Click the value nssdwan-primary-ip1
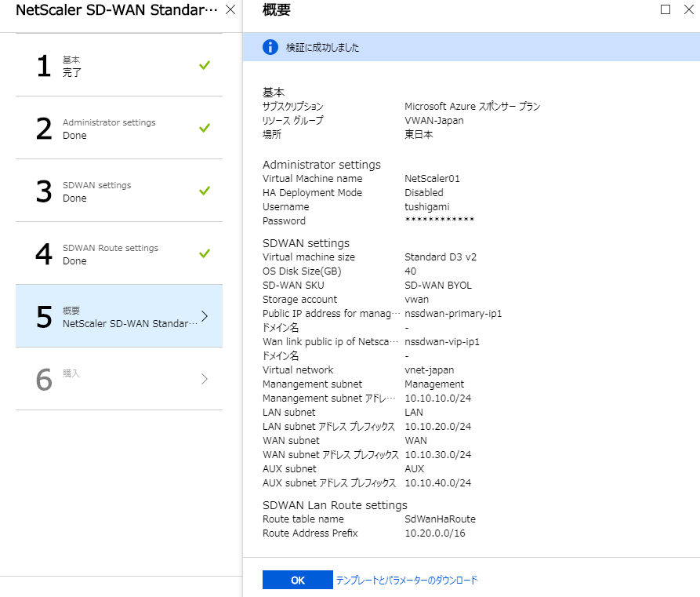This screenshot has height=597, width=700. point(453,313)
